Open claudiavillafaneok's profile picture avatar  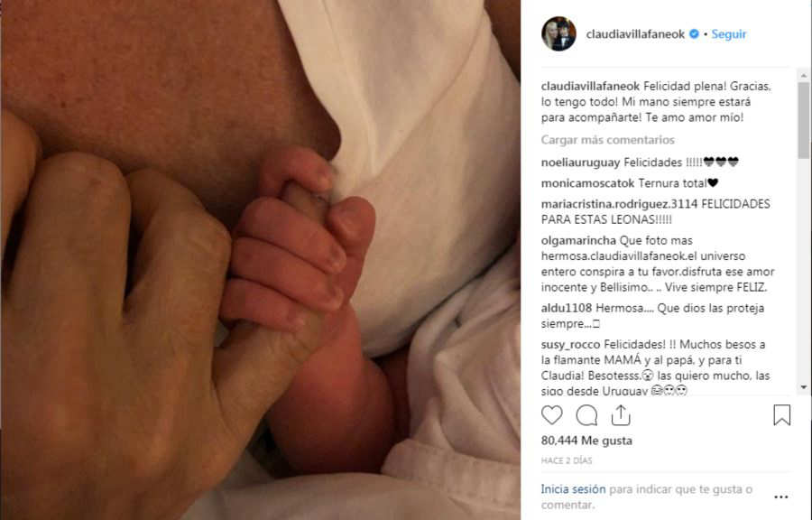[x=558, y=33]
